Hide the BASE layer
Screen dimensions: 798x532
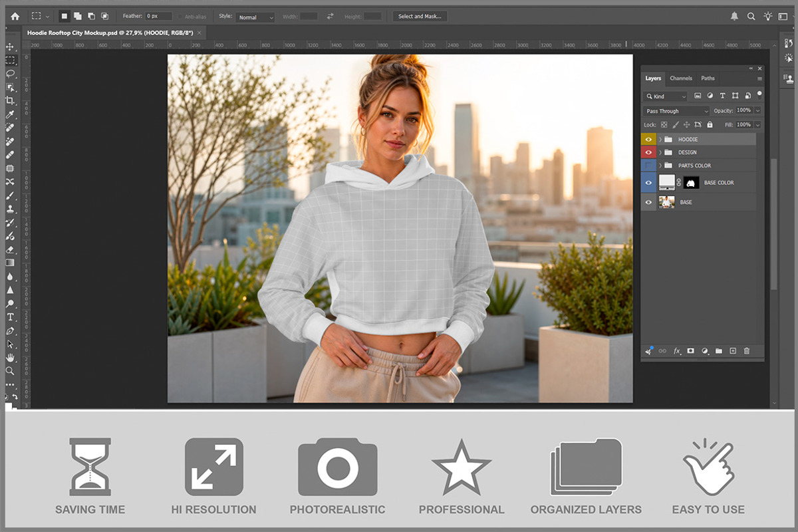point(648,202)
